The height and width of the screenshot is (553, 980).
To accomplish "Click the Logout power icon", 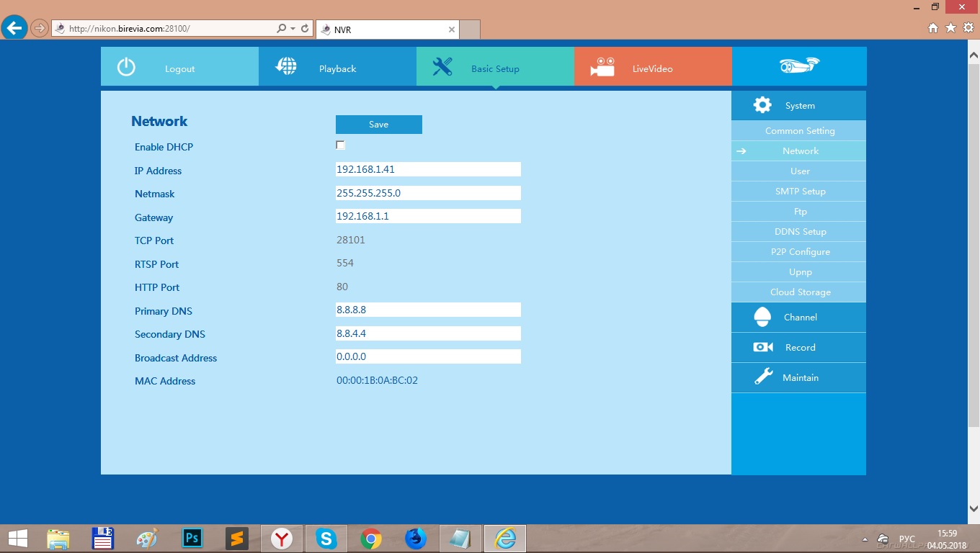I will (x=126, y=68).
